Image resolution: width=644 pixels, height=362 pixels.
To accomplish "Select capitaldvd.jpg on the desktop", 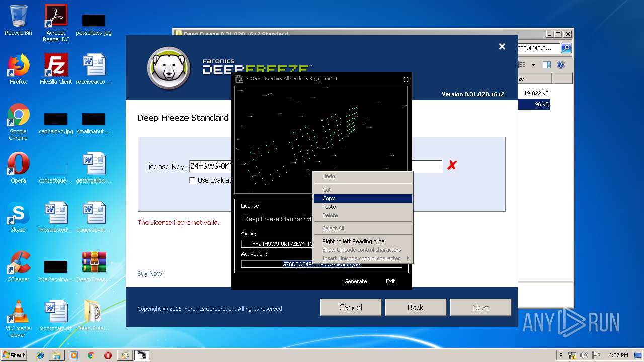I will click(x=56, y=124).
